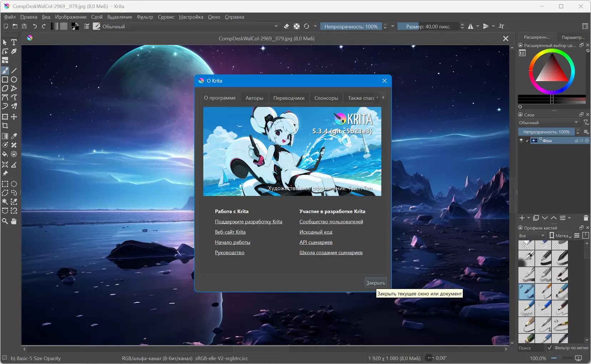This screenshot has height=364, width=591.
Task: Open the layer properties dropdown arrow
Action: 569,218
